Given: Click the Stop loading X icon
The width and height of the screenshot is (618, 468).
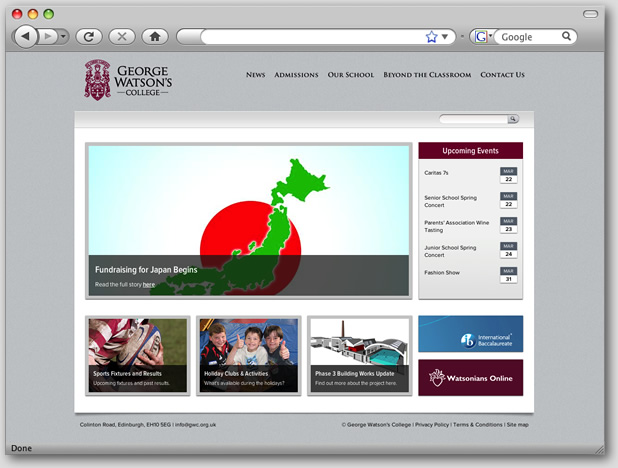Looking at the screenshot, I should [121, 36].
